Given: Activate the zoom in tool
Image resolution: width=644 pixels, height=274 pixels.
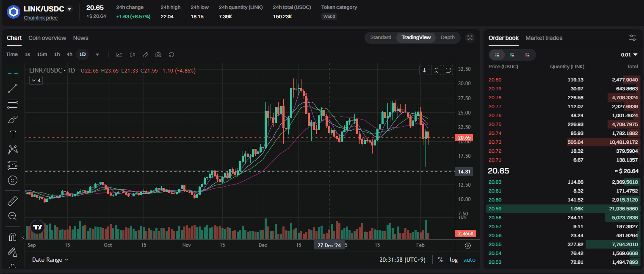Looking at the screenshot, I should point(13,216).
